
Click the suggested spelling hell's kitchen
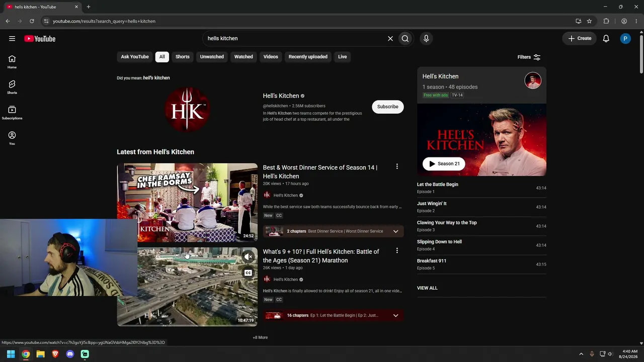[x=156, y=78]
